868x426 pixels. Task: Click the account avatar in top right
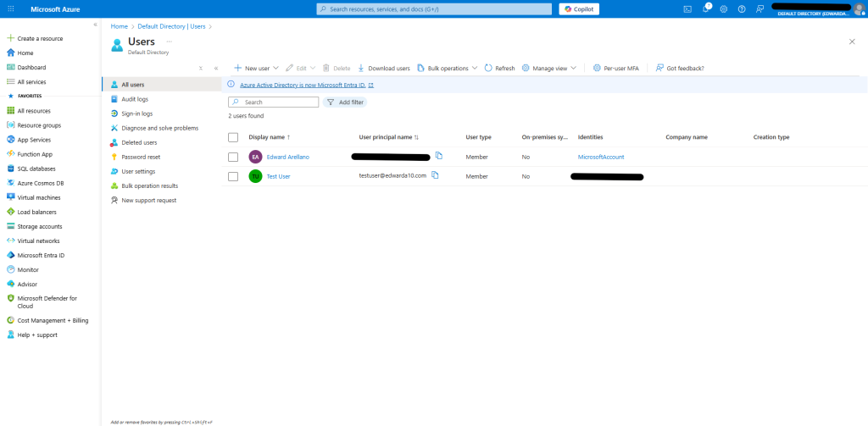(860, 8)
